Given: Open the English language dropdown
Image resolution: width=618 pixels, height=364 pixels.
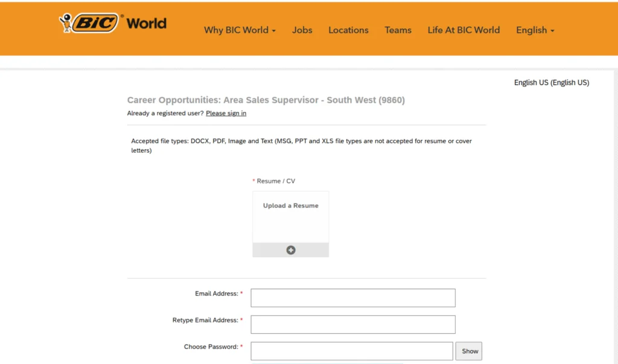Looking at the screenshot, I should tap(535, 30).
